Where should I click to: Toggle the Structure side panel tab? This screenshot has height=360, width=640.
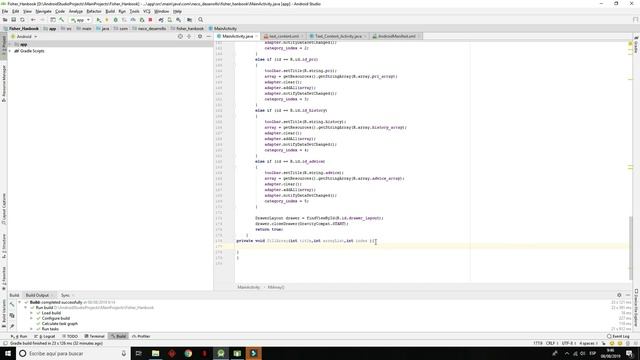pyautogui.click(x=4, y=247)
